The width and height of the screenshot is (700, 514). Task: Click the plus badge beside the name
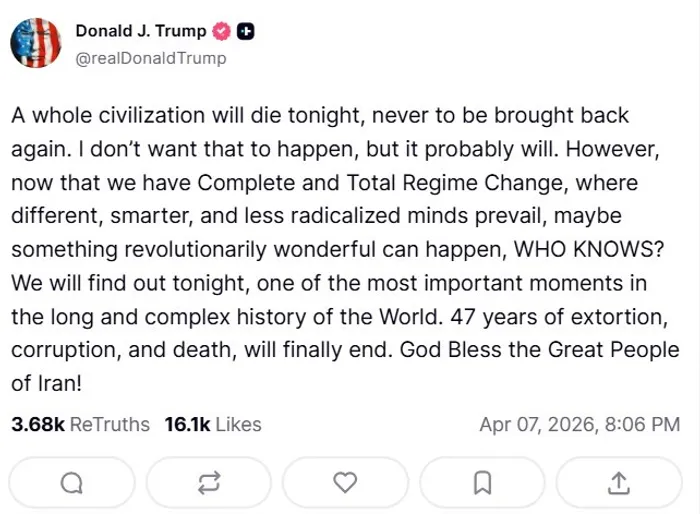click(x=245, y=31)
